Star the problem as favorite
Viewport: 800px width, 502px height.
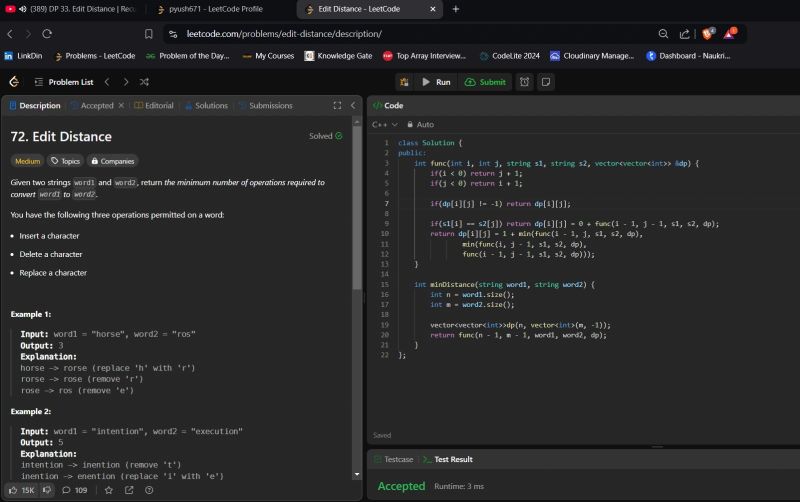[109, 490]
